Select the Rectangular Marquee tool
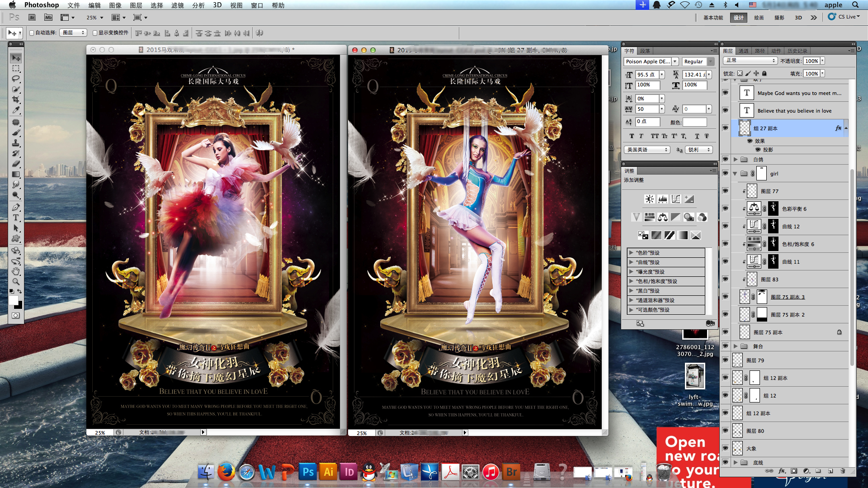Viewport: 868px width, 488px height. [x=16, y=68]
